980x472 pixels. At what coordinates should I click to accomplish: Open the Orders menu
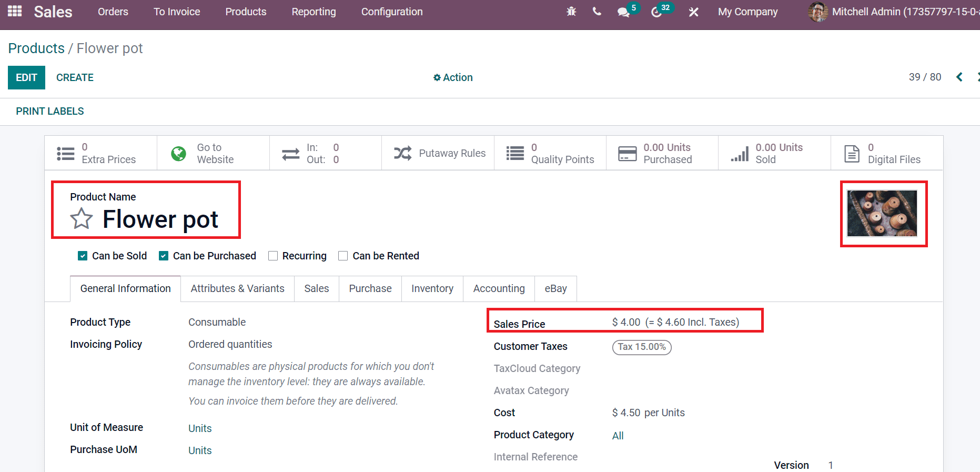tap(113, 12)
